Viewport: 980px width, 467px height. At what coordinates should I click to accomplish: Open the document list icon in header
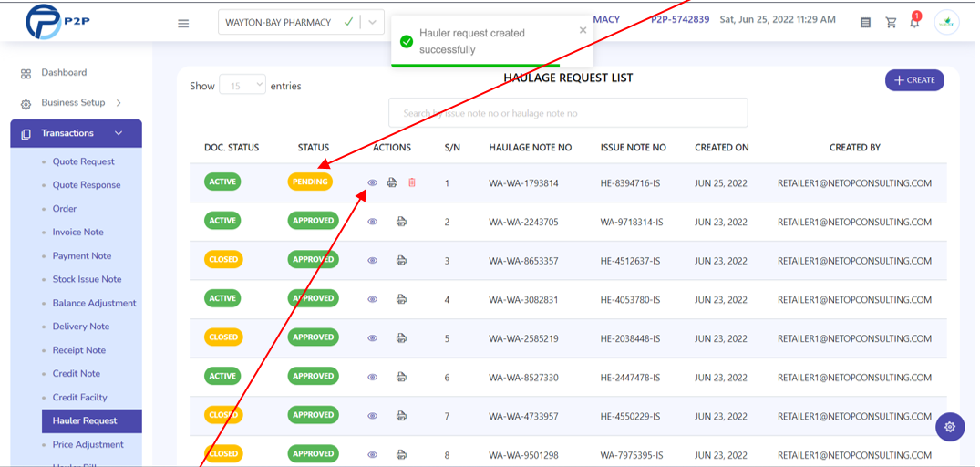[x=866, y=23]
